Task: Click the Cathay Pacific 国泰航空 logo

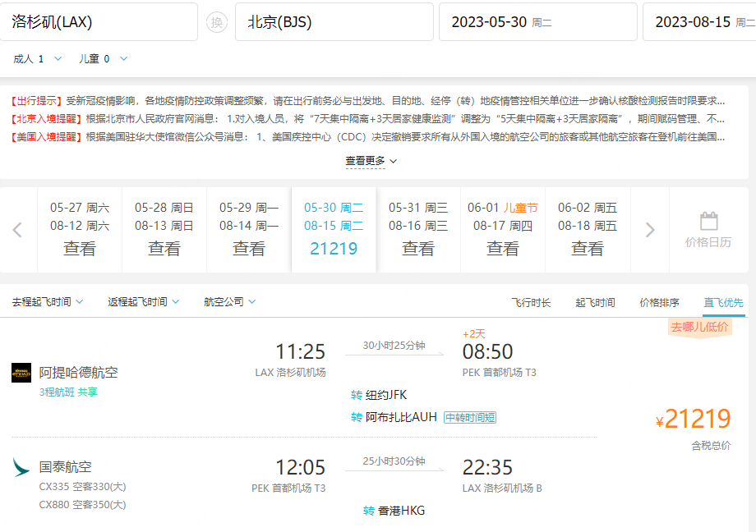Action: coord(21,467)
